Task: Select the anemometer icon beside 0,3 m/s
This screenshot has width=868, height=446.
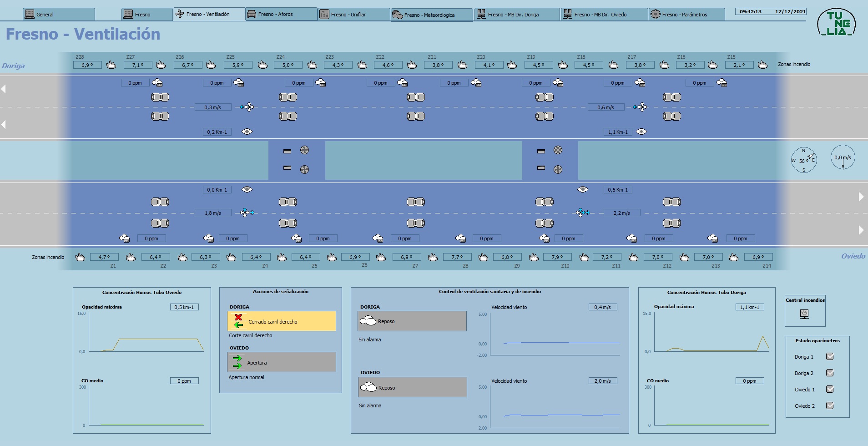Action: pos(247,107)
